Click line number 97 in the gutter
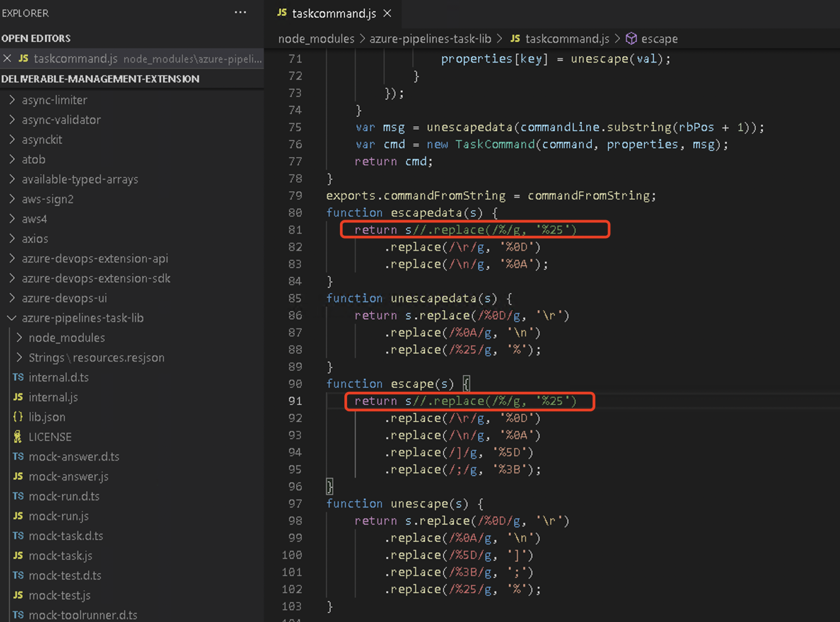The height and width of the screenshot is (622, 840). pos(295,504)
